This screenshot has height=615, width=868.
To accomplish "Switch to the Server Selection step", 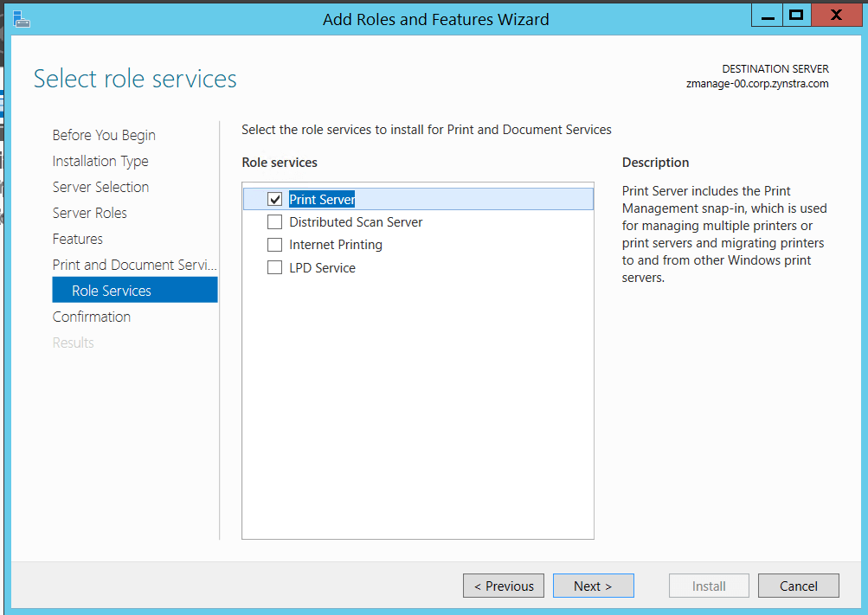I will tap(100, 187).
